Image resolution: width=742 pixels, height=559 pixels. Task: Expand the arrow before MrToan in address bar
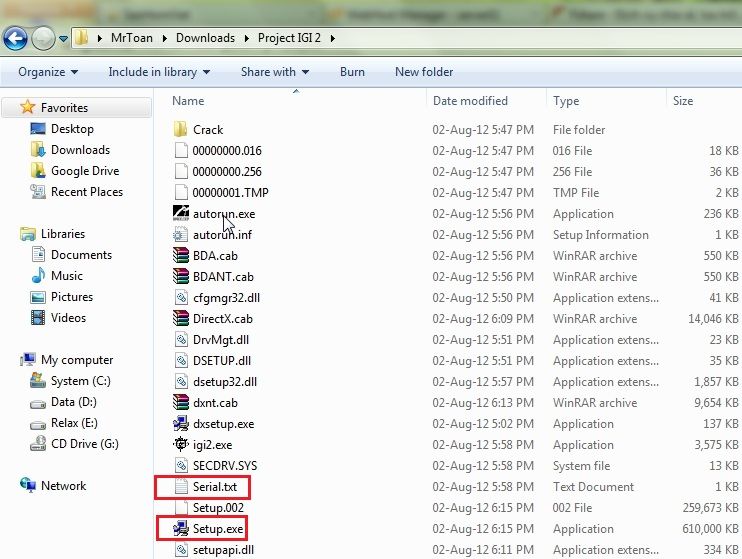coord(99,38)
